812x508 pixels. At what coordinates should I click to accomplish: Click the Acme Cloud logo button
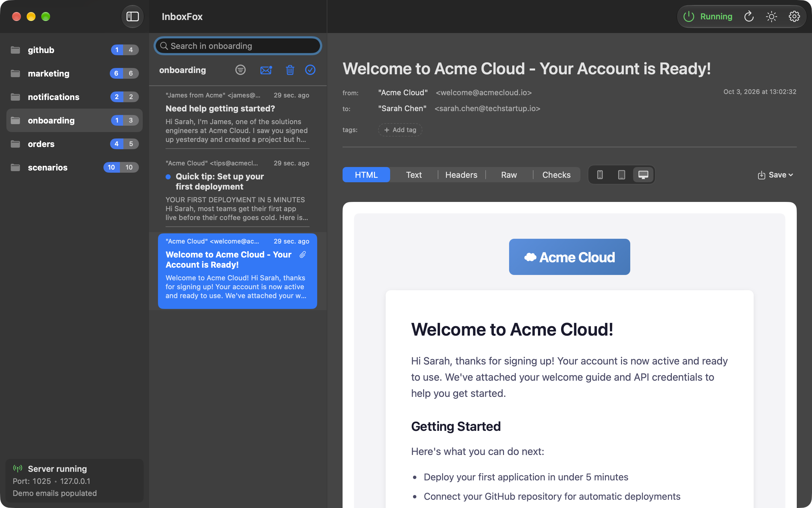pos(569,257)
